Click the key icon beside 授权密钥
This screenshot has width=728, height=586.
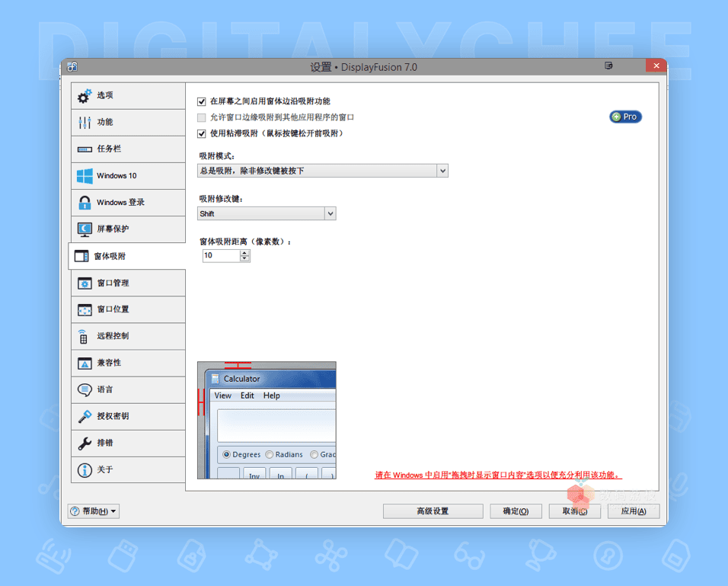(x=85, y=416)
